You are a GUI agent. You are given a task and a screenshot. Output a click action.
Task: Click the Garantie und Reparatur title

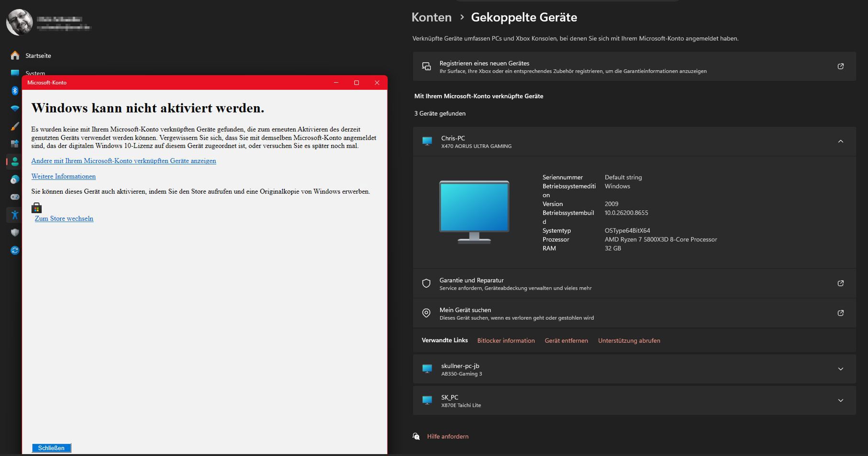[471, 280]
